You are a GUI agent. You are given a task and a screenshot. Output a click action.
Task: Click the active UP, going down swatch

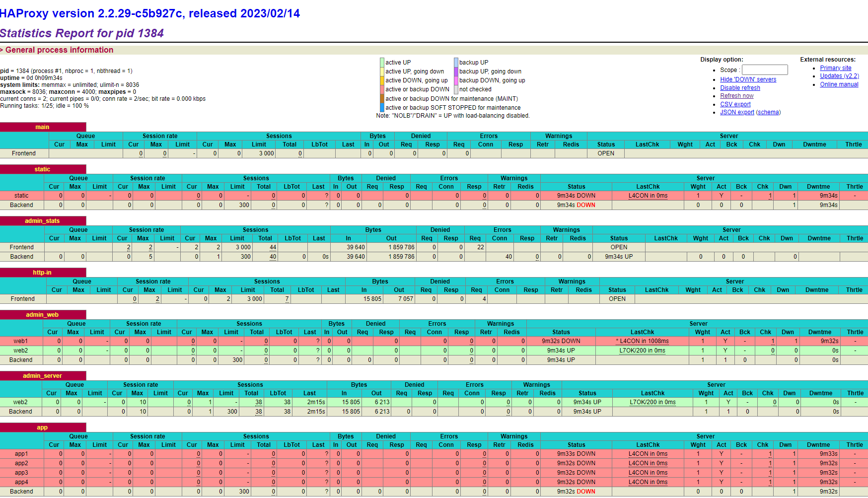click(x=382, y=71)
